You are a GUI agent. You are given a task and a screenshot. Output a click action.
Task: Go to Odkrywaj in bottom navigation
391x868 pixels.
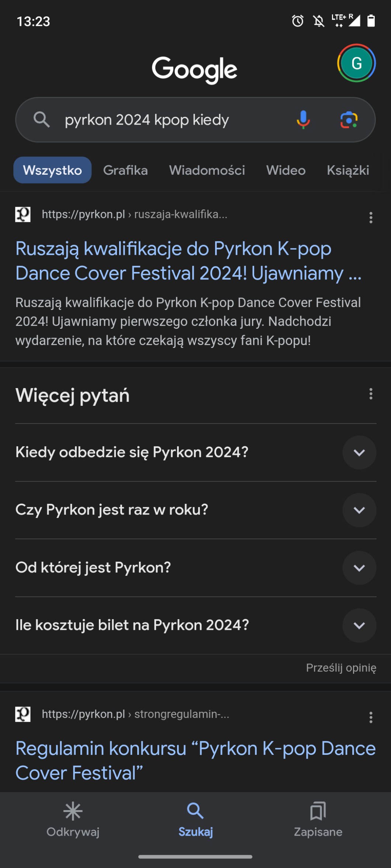click(73, 818)
